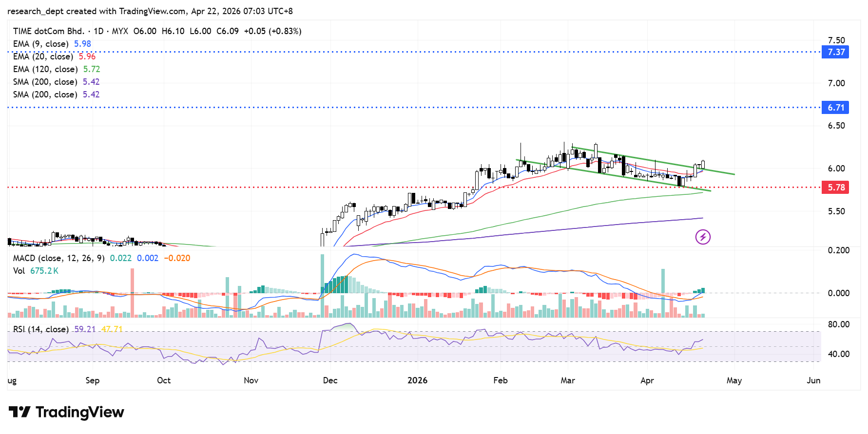
Task: Click the 7.50 price axis label
Action: click(836, 40)
